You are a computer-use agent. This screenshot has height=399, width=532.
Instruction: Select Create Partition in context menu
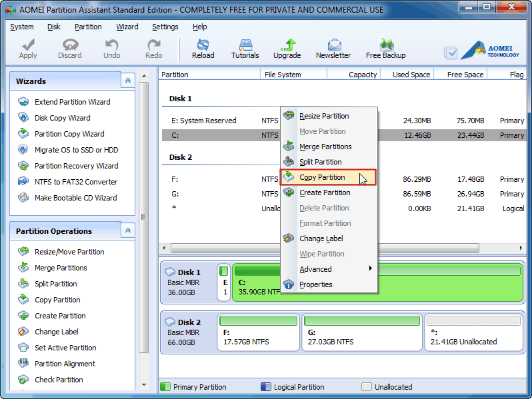click(329, 193)
